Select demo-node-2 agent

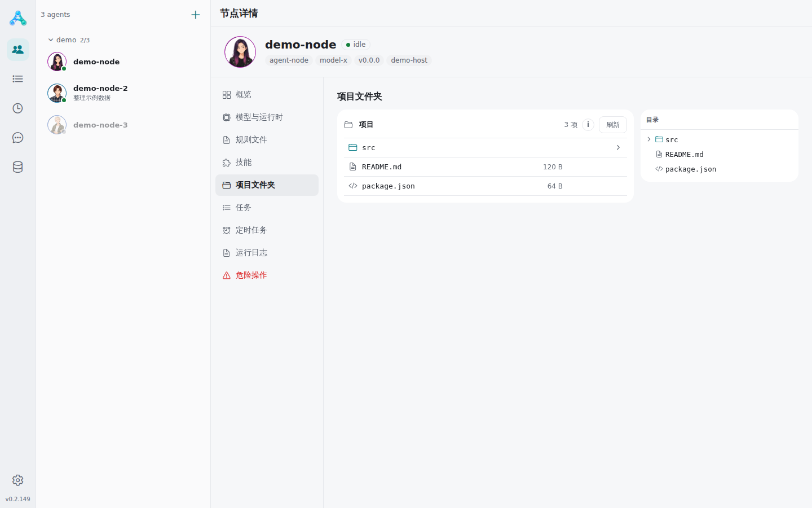(123, 93)
